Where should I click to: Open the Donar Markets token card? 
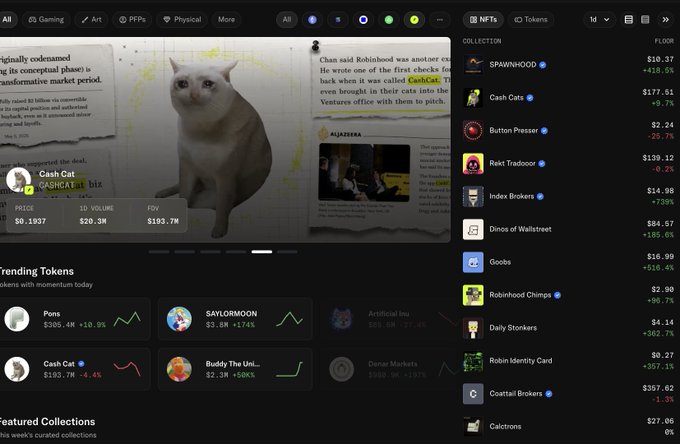pos(389,369)
